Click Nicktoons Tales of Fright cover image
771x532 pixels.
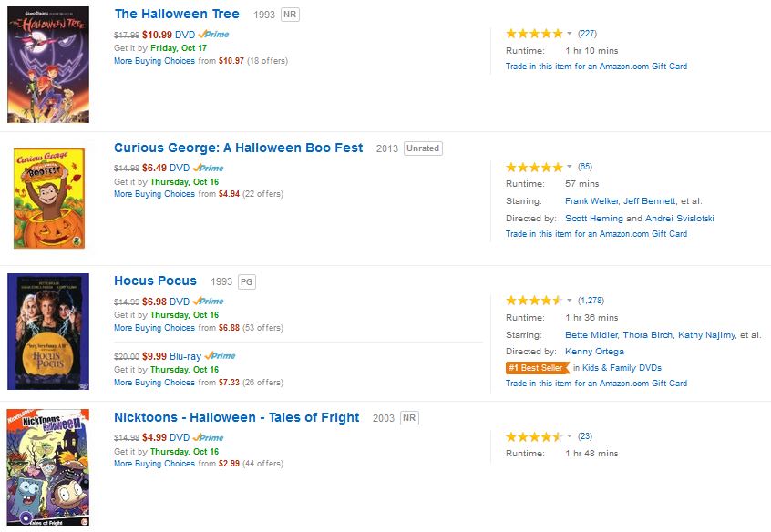(48, 468)
